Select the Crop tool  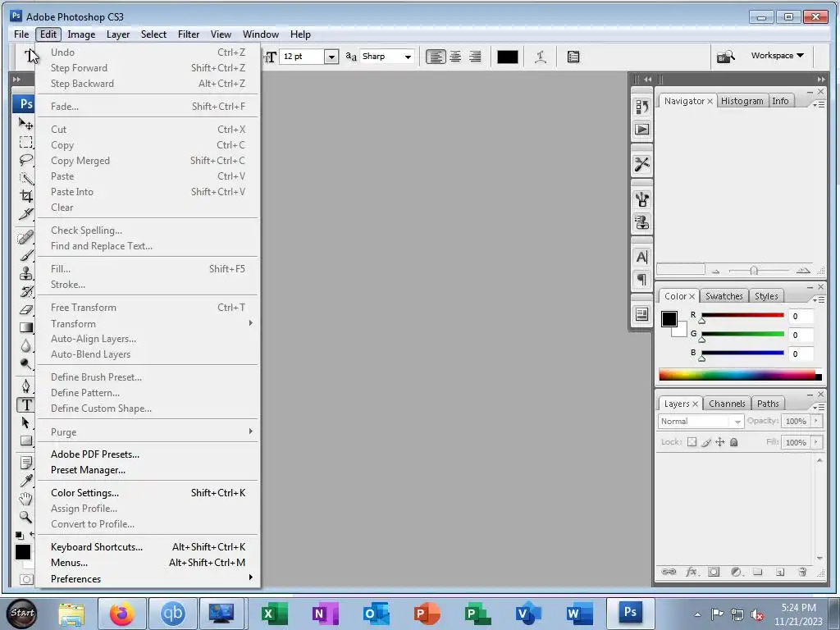coord(25,196)
